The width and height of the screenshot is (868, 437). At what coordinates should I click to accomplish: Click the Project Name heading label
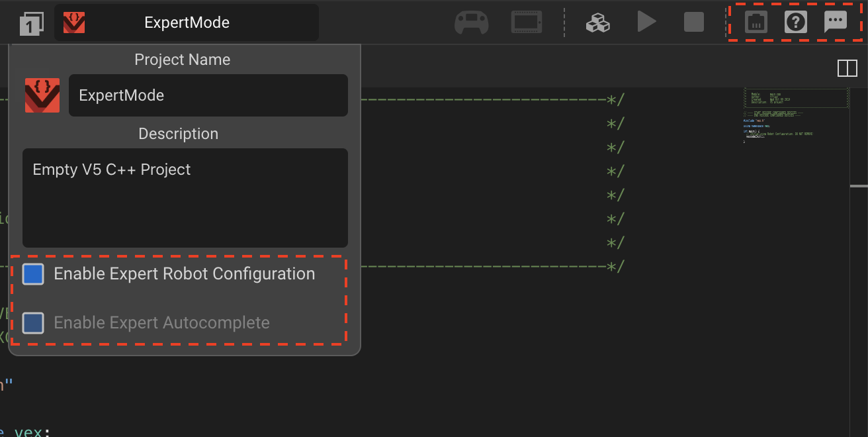(183, 60)
